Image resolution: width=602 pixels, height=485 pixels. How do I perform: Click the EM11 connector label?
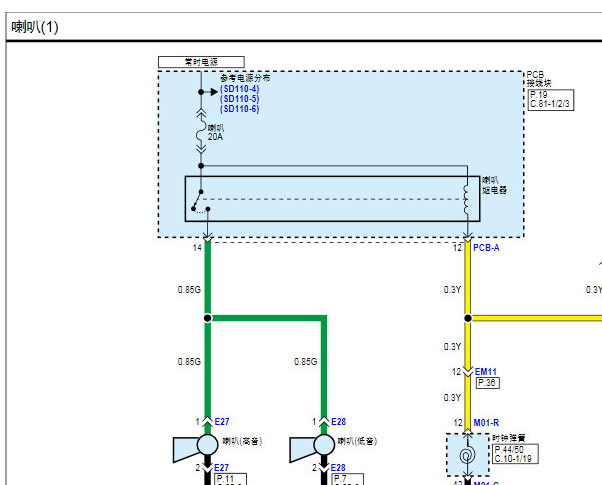[x=486, y=371]
